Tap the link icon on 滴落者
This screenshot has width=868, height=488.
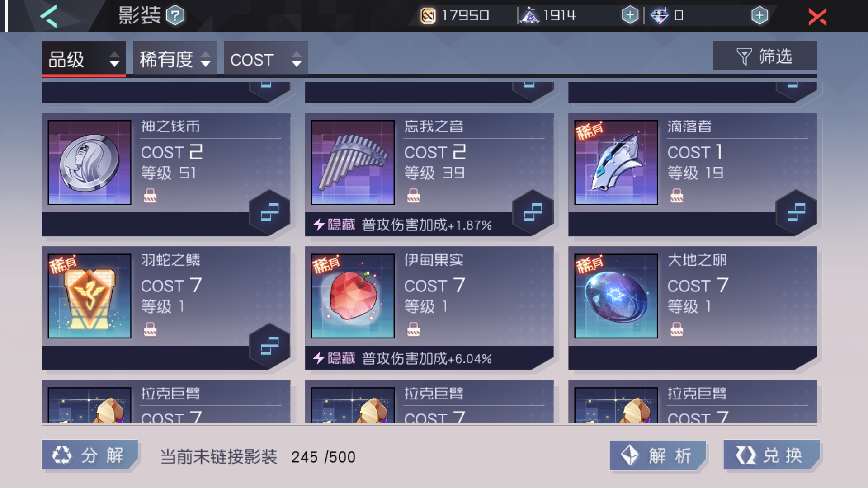click(796, 212)
